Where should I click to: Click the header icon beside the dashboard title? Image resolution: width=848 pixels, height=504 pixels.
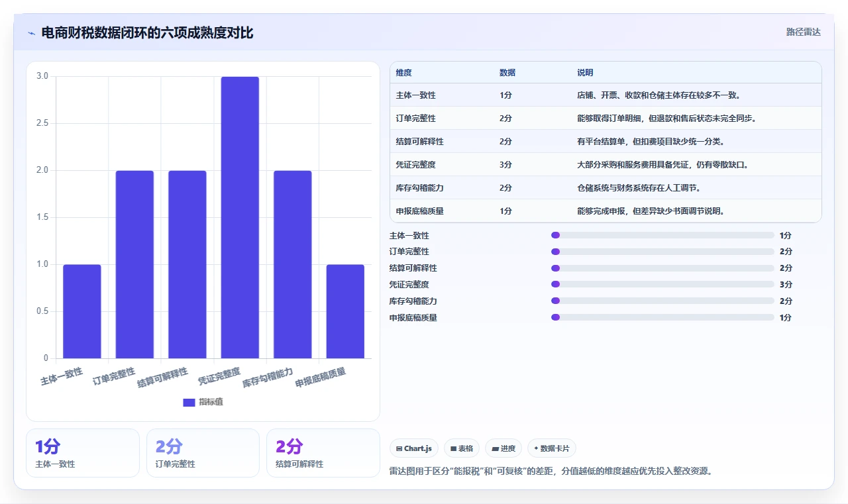point(31,33)
